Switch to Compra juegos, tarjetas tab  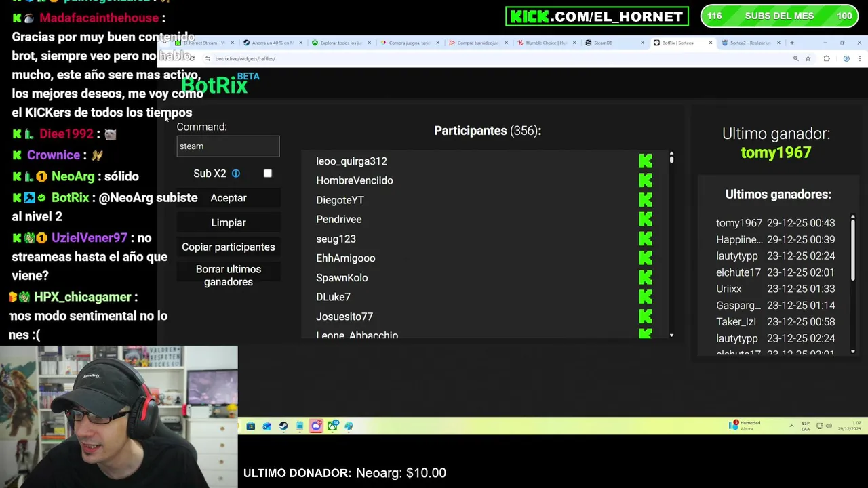pyautogui.click(x=410, y=43)
